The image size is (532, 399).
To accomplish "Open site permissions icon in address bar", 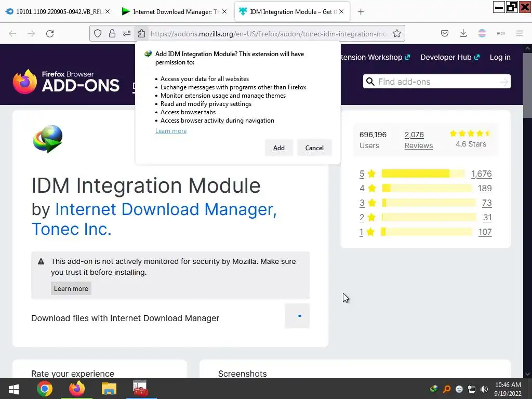I will [x=127, y=34].
